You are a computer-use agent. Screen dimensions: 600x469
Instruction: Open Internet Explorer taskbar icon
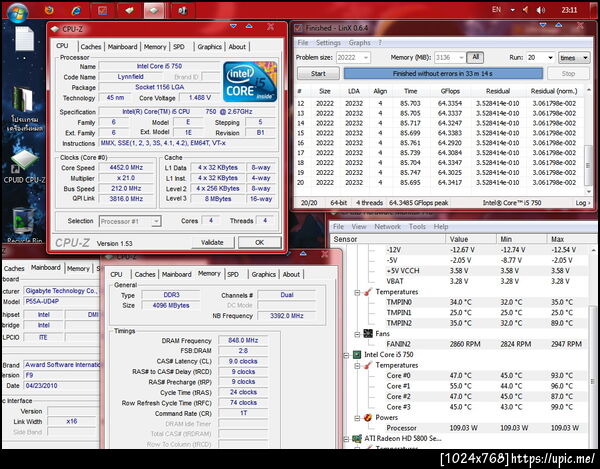[76, 10]
